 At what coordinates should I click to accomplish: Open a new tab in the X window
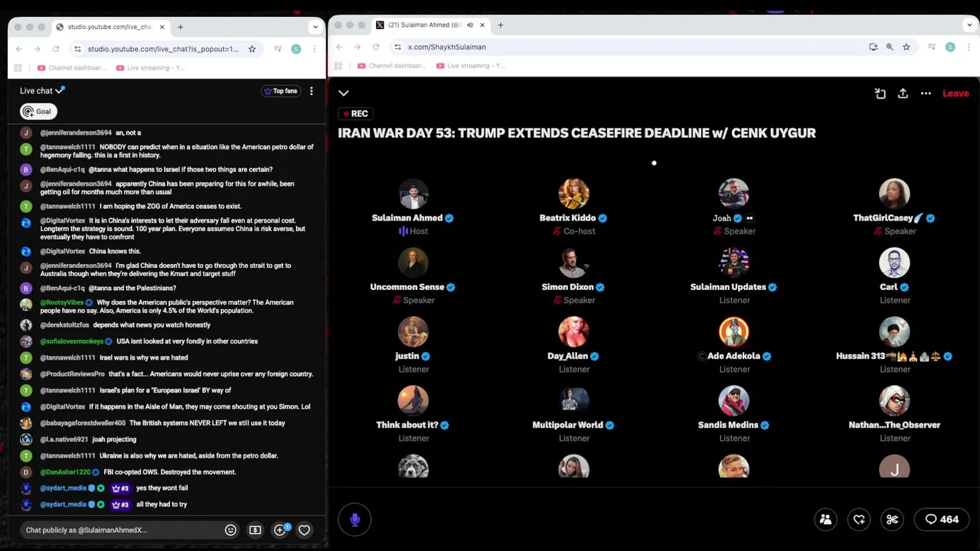pos(501,25)
